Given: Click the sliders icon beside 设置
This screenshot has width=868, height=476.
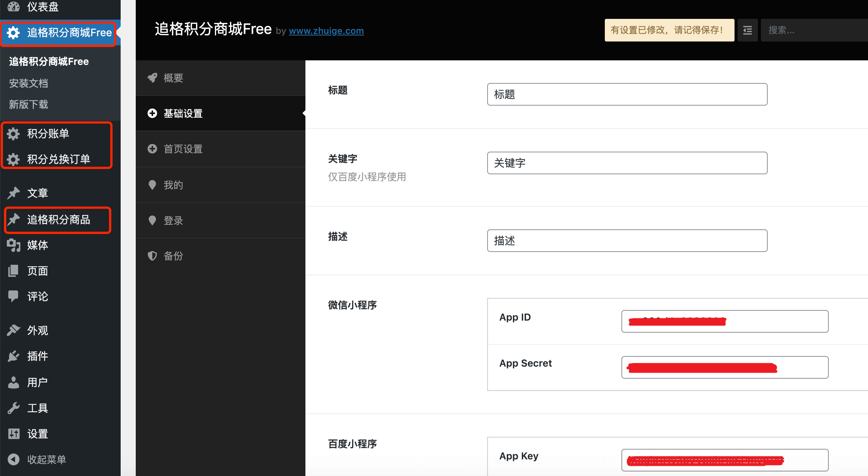Looking at the screenshot, I should [x=14, y=434].
